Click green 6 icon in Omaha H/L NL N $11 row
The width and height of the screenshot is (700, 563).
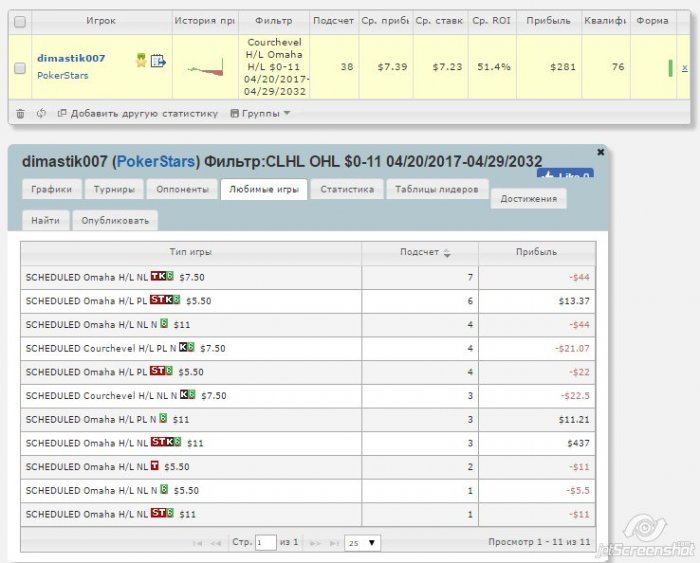coord(164,323)
